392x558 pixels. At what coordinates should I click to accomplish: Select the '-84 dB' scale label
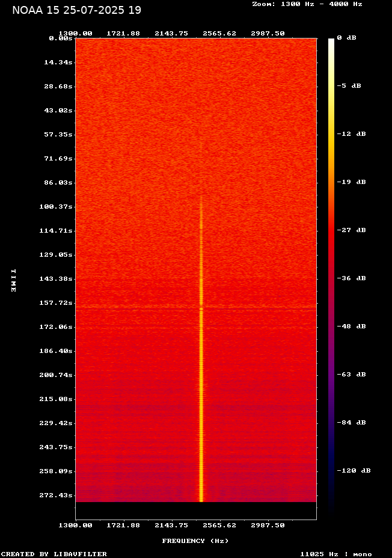pyautogui.click(x=352, y=422)
